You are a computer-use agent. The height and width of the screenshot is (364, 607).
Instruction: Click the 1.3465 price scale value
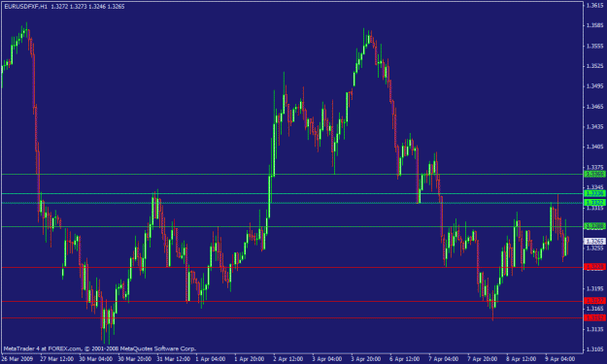pos(594,107)
